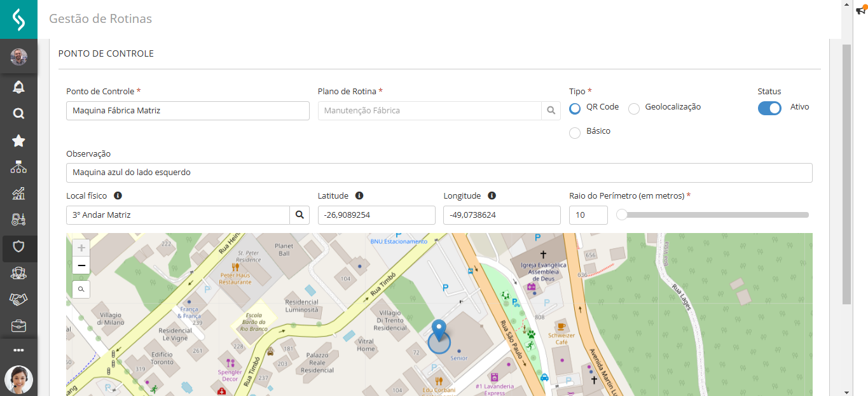Open the briefcase icon module in sidebar
The height and width of the screenshot is (396, 868).
(18, 326)
